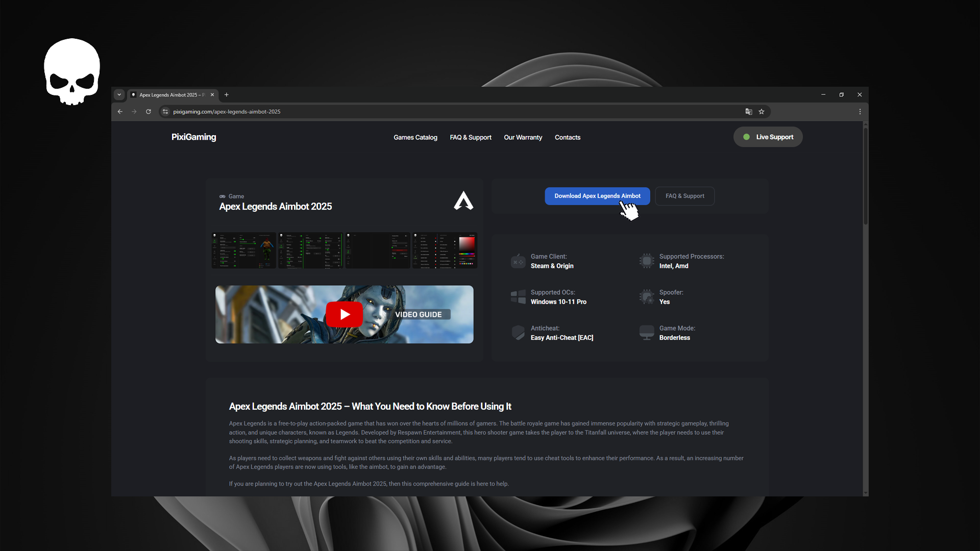Open third cheat menu screenshot thumbnail
Image resolution: width=980 pixels, height=551 pixels.
(378, 251)
